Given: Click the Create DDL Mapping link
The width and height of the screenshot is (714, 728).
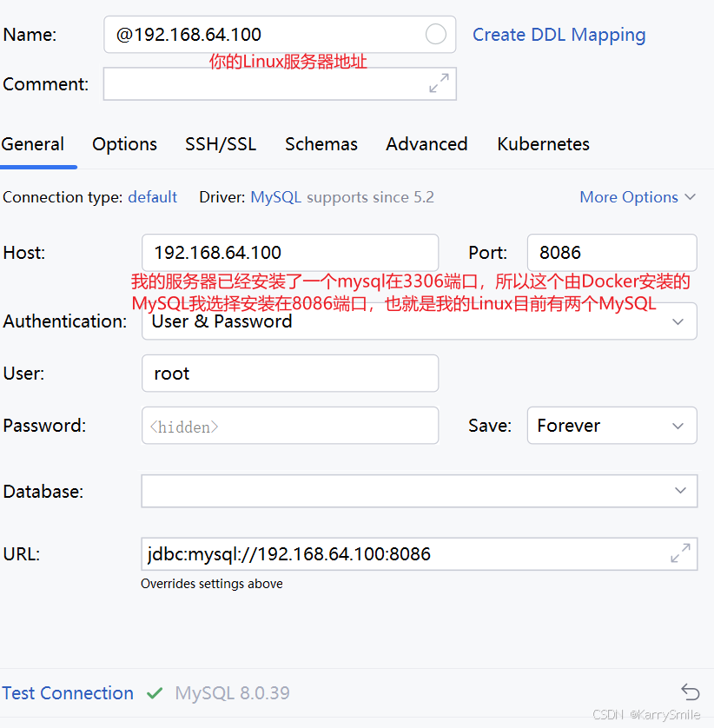Looking at the screenshot, I should point(559,34).
